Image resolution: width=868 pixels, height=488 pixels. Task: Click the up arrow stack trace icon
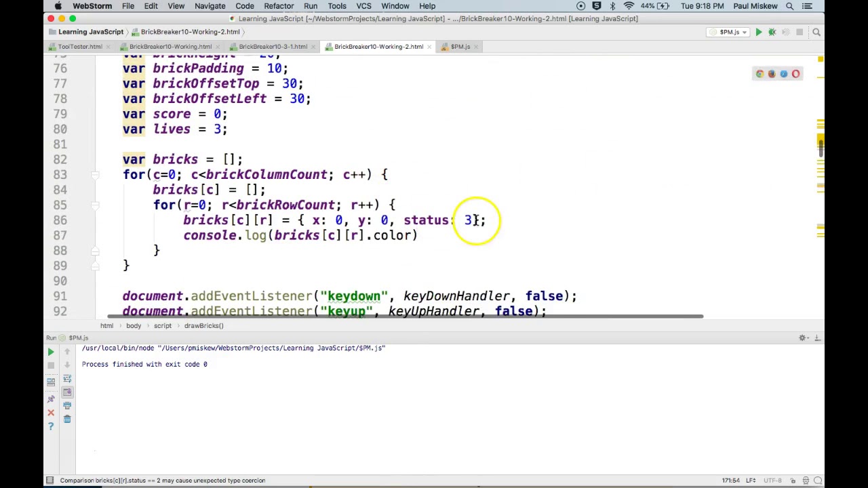(x=67, y=352)
